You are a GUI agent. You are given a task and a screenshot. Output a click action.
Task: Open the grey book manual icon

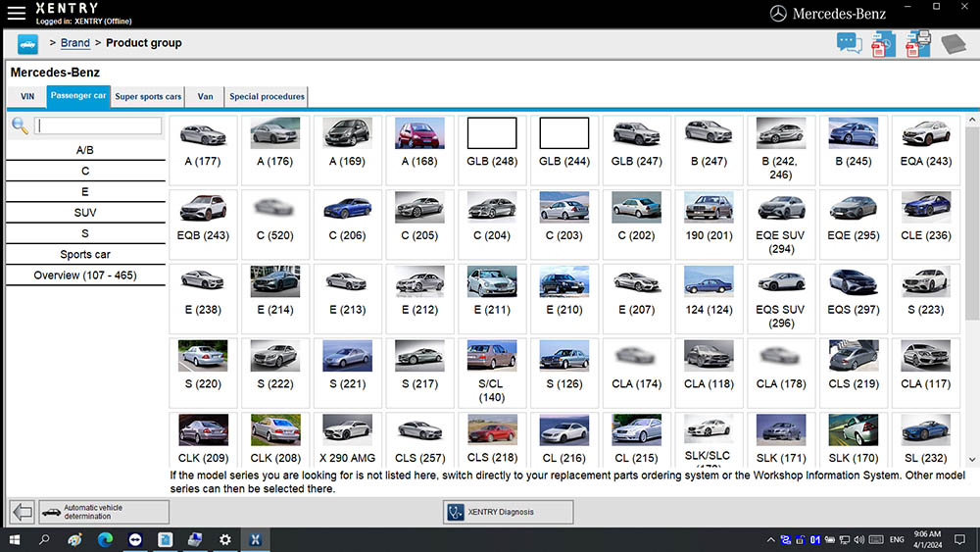pos(954,44)
